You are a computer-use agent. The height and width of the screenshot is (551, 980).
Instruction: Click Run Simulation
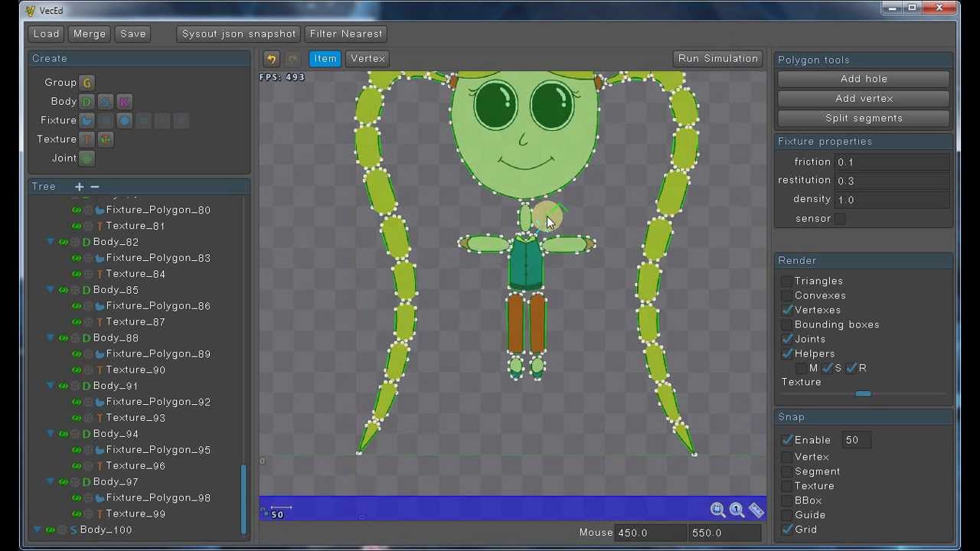(x=718, y=59)
